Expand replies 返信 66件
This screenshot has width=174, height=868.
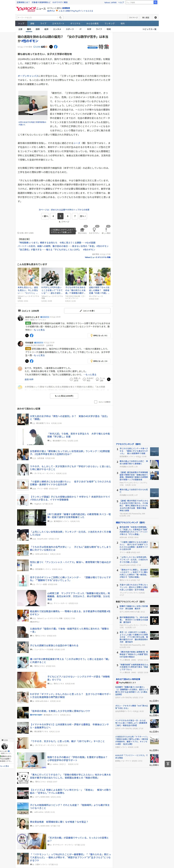(x=29, y=379)
